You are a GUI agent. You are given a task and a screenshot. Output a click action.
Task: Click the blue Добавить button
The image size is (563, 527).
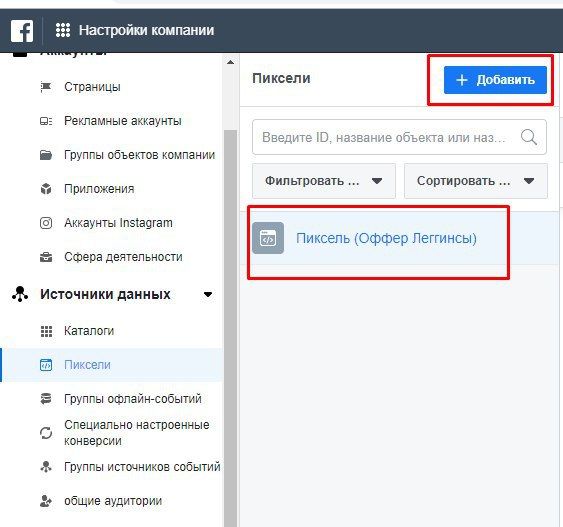[495, 80]
